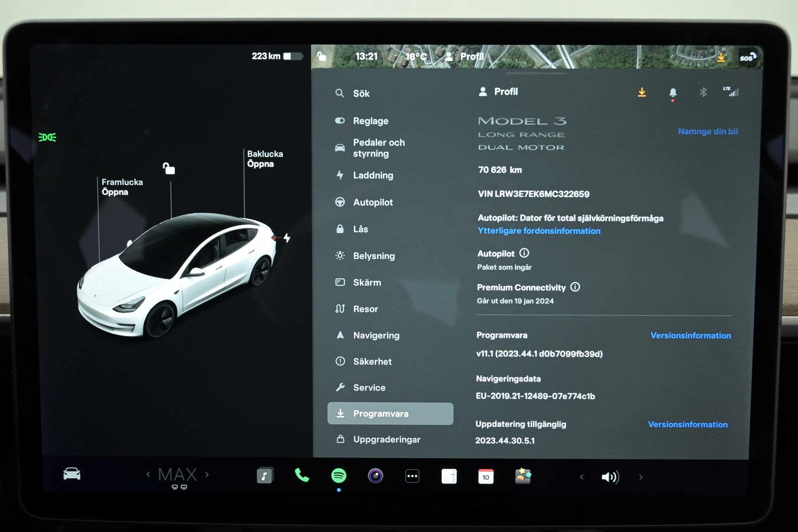Tap the notifications bell icon
798x532 pixels.
click(673, 92)
